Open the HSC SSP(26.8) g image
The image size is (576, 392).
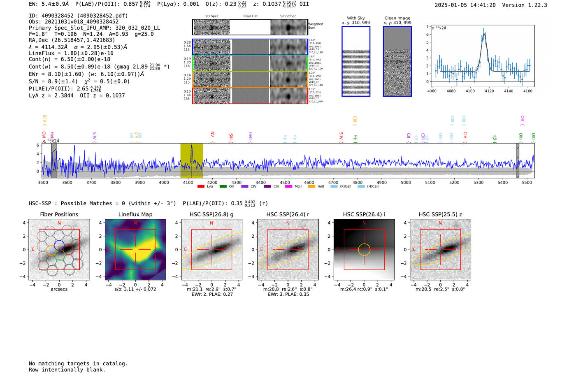click(x=211, y=250)
